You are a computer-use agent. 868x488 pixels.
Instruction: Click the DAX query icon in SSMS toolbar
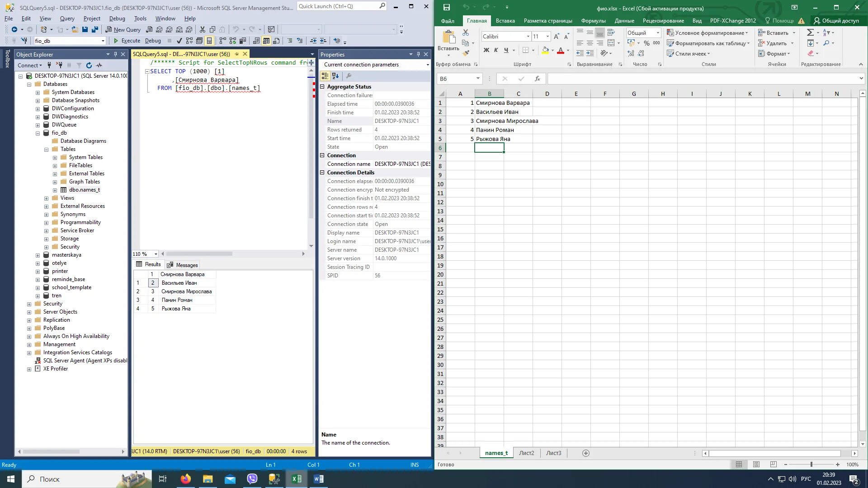pos(189,29)
